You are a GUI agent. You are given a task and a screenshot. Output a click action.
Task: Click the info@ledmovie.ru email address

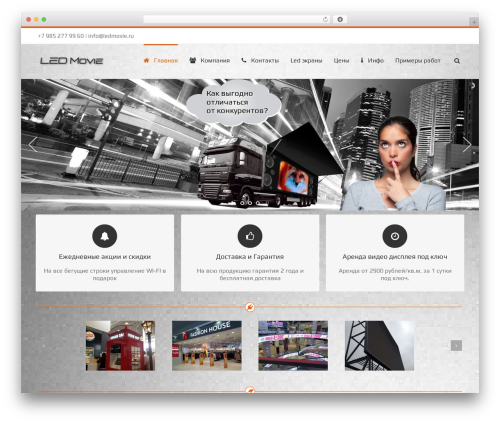(111, 36)
